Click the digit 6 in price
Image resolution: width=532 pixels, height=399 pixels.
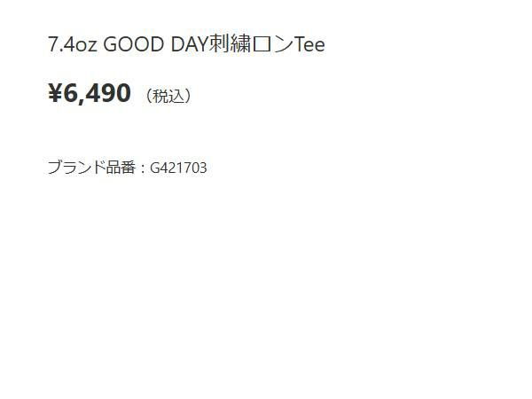coord(71,93)
